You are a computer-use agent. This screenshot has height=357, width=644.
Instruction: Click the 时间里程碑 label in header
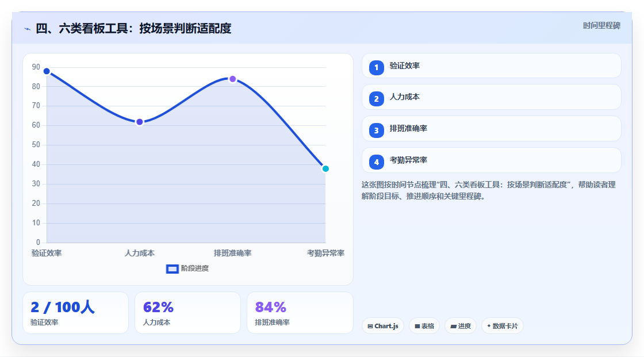coord(601,25)
